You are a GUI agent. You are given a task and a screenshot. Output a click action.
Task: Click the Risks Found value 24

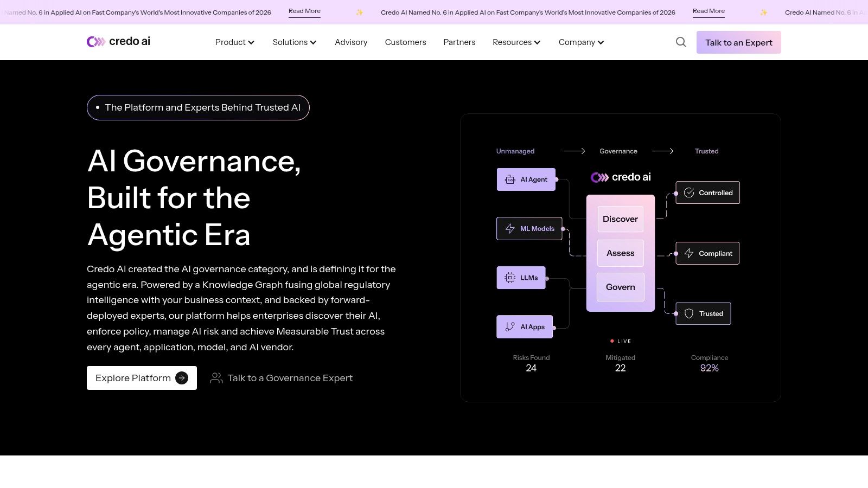[531, 368]
